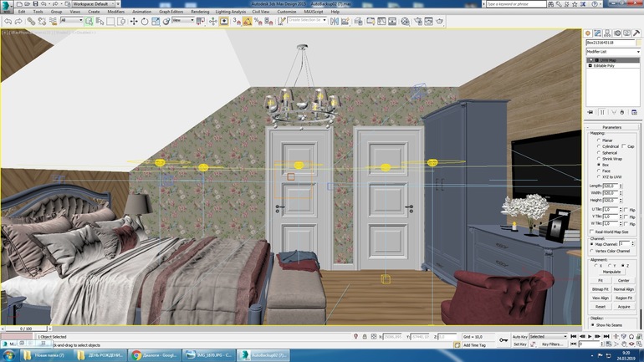Viewport: 644px width, 362px height.
Task: Activate the Select and Rotate tool
Action: pyautogui.click(x=145, y=21)
